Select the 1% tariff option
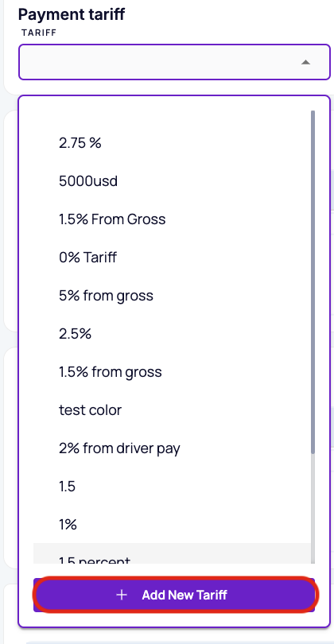Viewport: 334px width, 644px height. [172, 525]
